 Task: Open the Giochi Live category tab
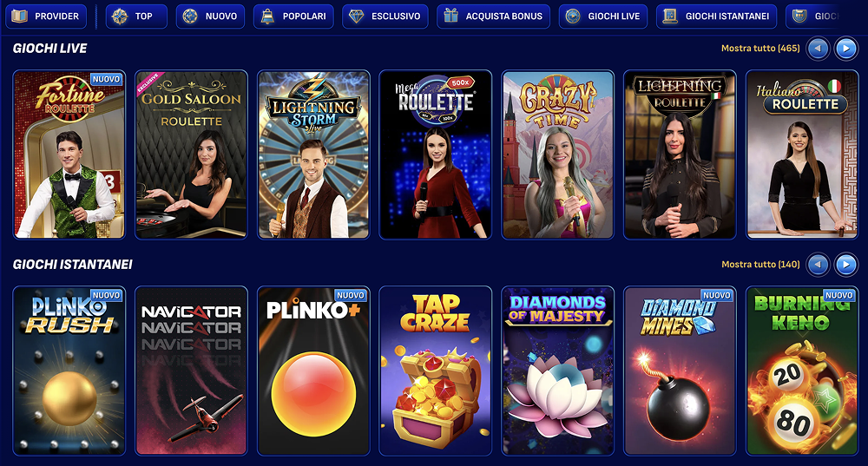point(603,16)
